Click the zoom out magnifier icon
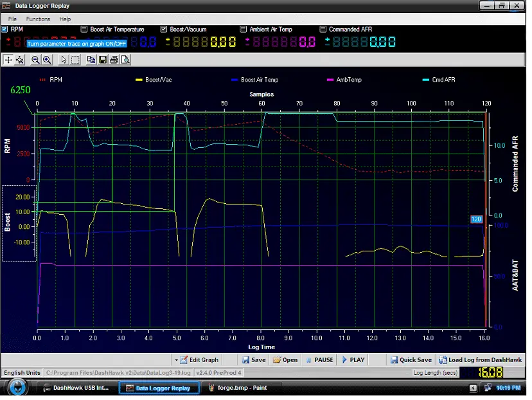532x400 pixels. (x=36, y=60)
